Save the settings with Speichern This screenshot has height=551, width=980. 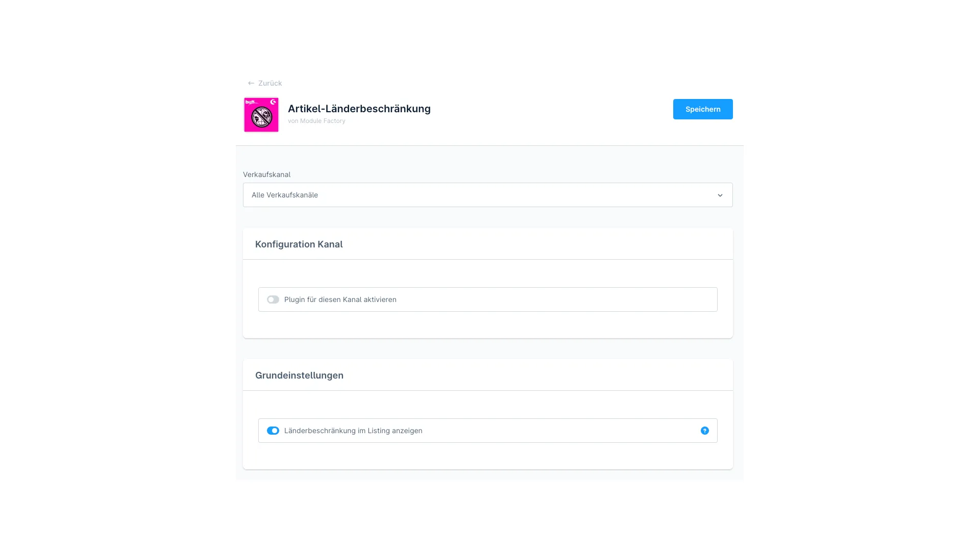pyautogui.click(x=703, y=109)
